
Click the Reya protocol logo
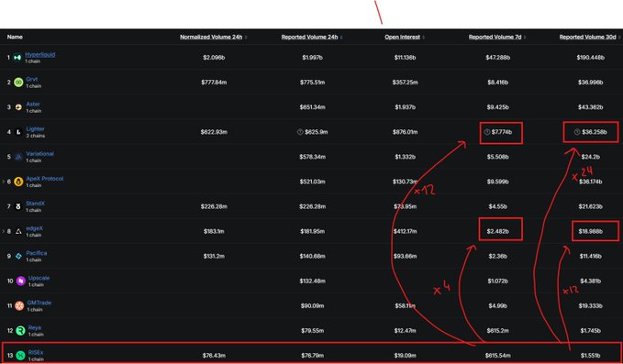[x=20, y=330]
